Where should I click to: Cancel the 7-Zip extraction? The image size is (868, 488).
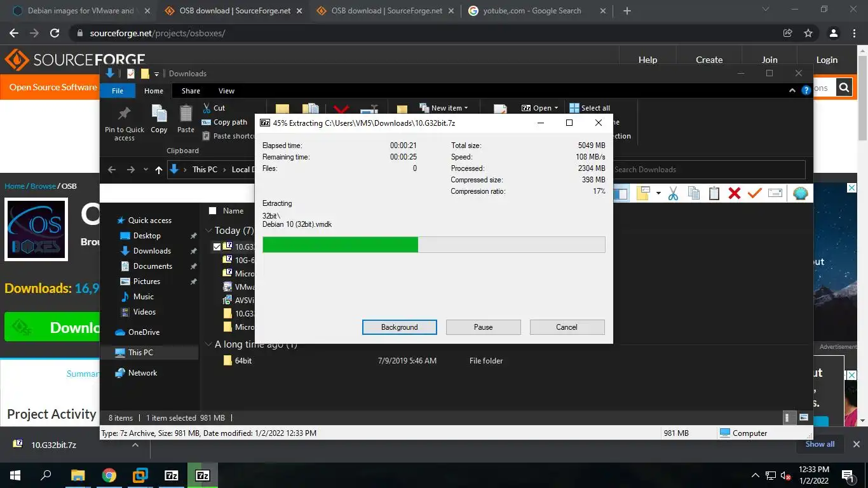pyautogui.click(x=567, y=327)
